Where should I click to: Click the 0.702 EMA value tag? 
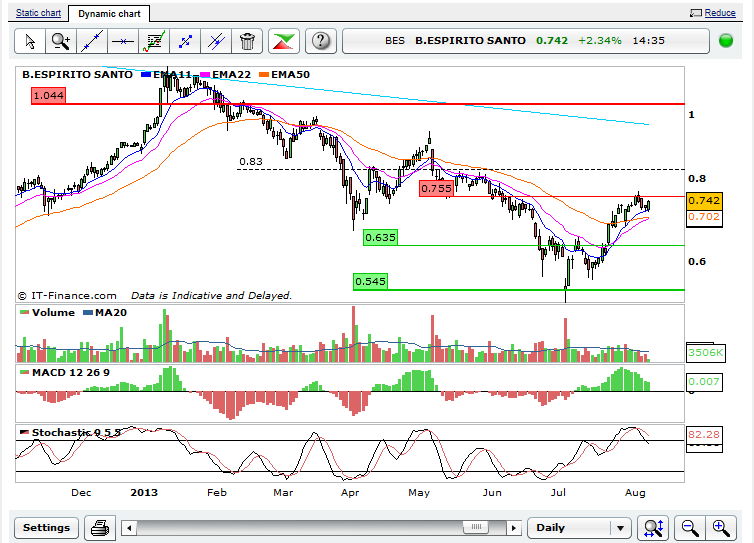[x=704, y=217]
